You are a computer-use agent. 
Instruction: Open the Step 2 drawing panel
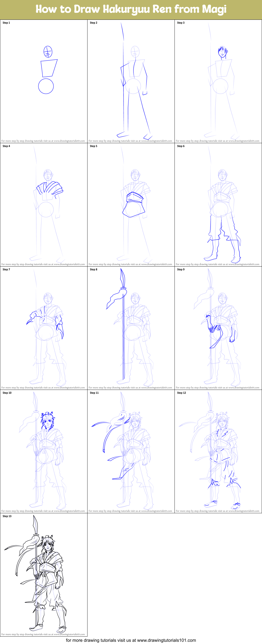tap(131, 82)
